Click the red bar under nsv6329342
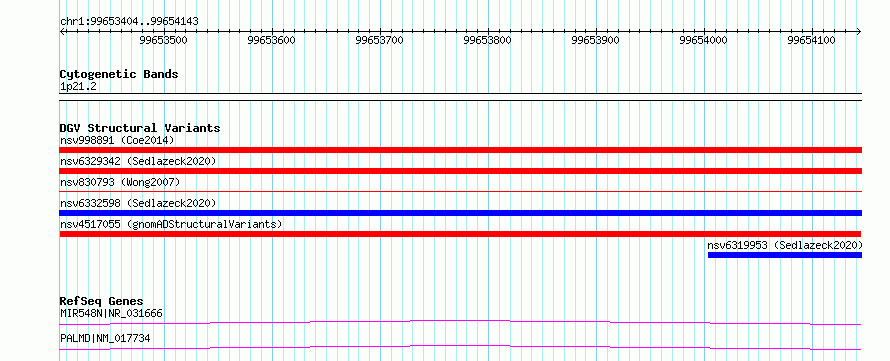This screenshot has width=890, height=361. point(460,171)
